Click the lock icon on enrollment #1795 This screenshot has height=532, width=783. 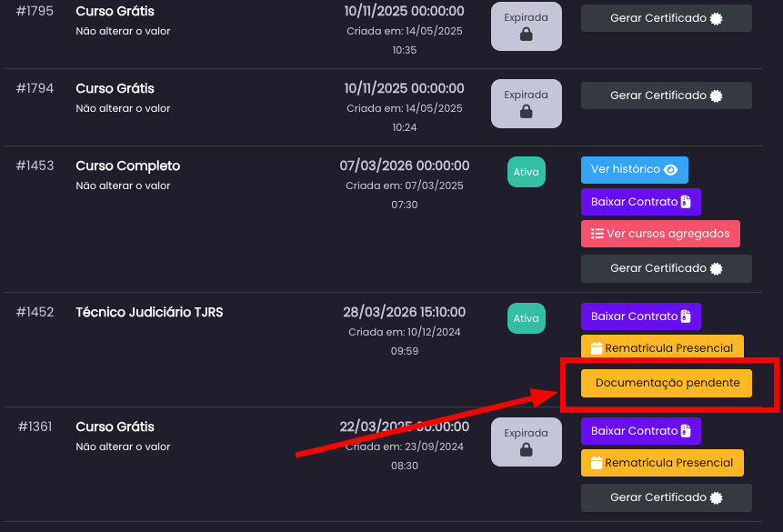tap(526, 35)
